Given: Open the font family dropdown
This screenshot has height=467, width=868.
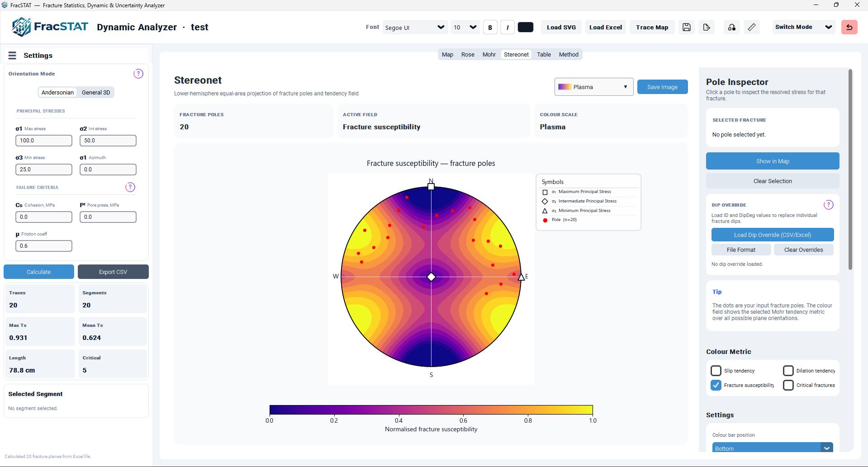Looking at the screenshot, I should pyautogui.click(x=415, y=27).
